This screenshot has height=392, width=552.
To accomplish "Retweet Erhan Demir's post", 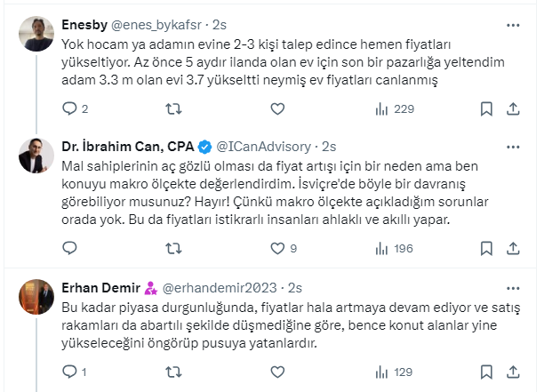I will (174, 372).
